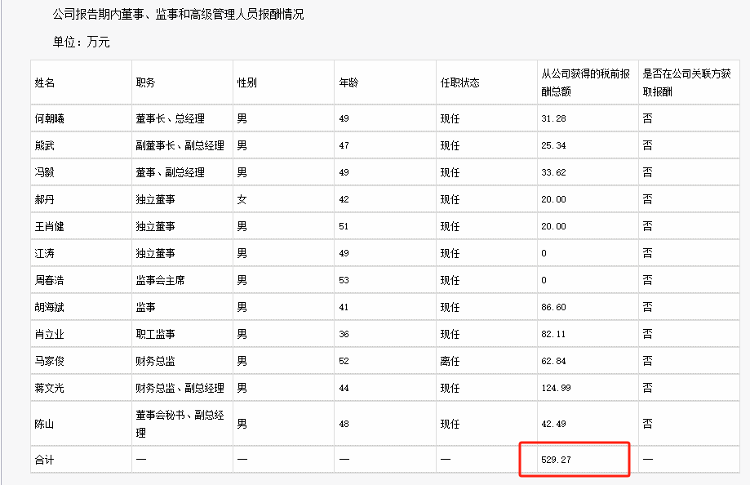Select 独立董事 in 王肖健's row
Image resolution: width=750 pixels, height=485 pixels.
(x=155, y=226)
